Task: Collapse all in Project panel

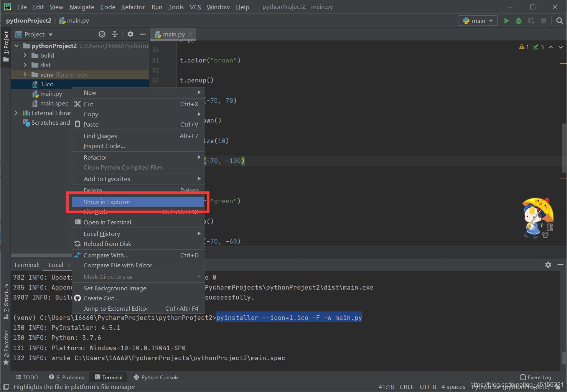Action: tap(115, 34)
